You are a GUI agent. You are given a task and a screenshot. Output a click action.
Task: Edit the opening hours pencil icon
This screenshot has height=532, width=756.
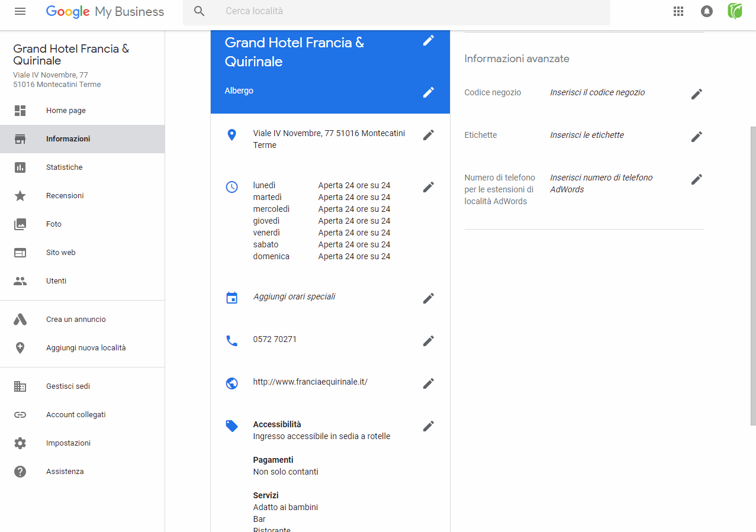[429, 187]
